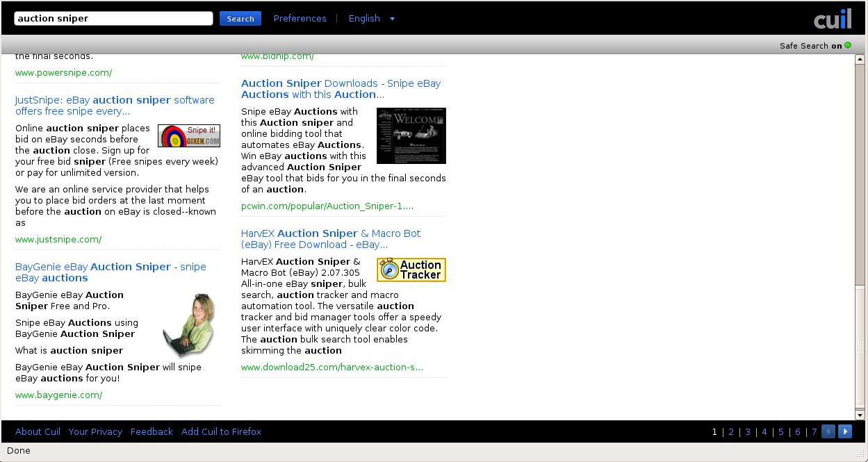
Task: Click the Search button
Action: point(240,19)
